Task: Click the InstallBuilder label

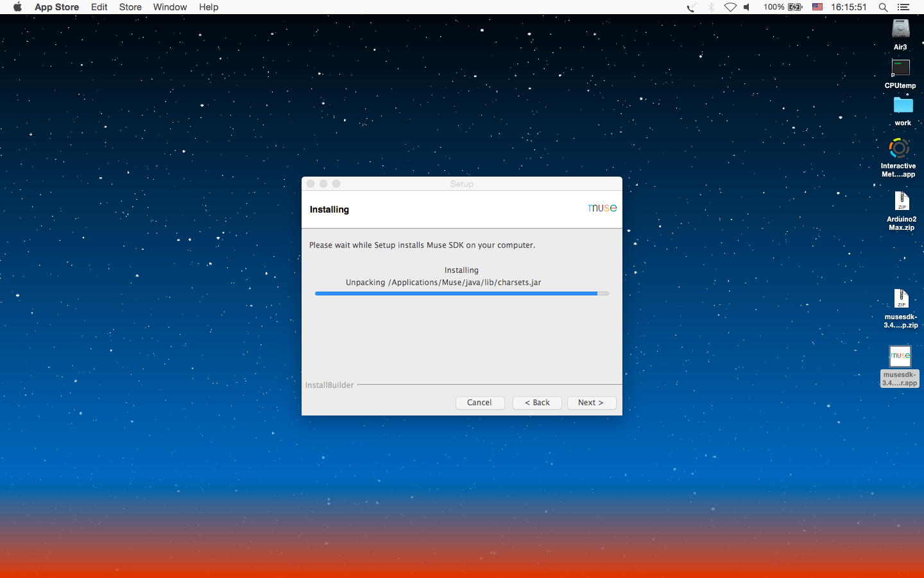Action: [329, 385]
